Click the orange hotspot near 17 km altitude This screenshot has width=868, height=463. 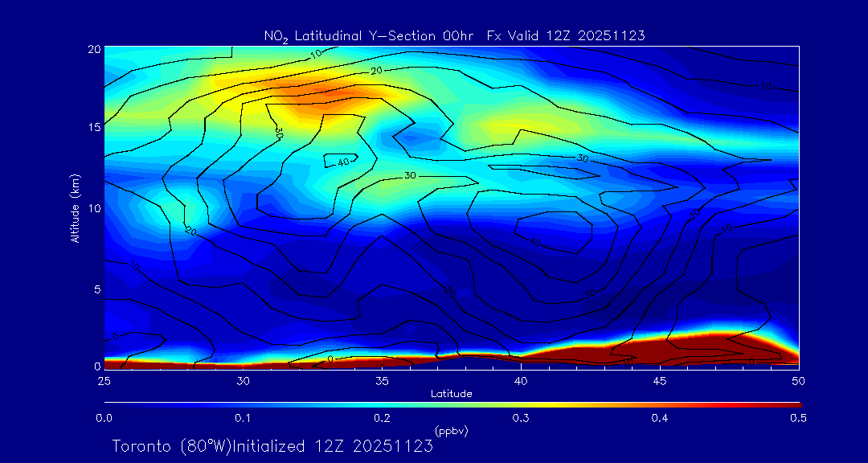[x=321, y=98]
